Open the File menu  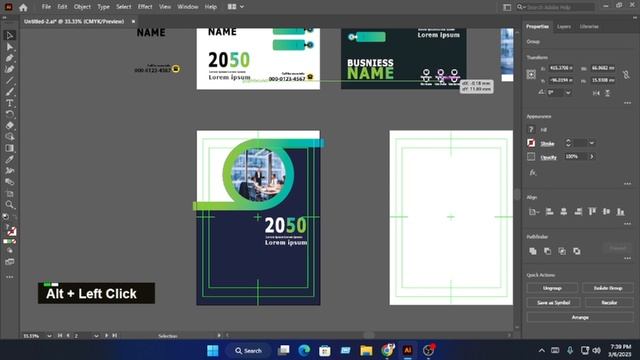click(46, 7)
